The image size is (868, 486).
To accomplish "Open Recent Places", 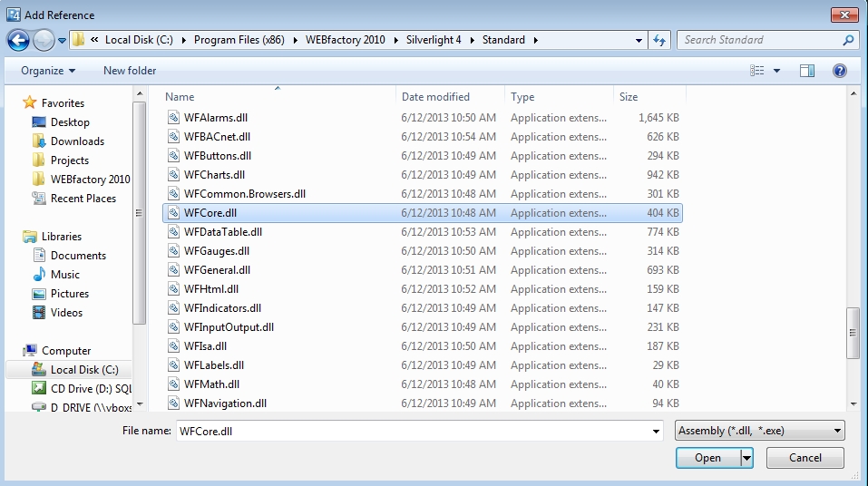I will point(83,199).
